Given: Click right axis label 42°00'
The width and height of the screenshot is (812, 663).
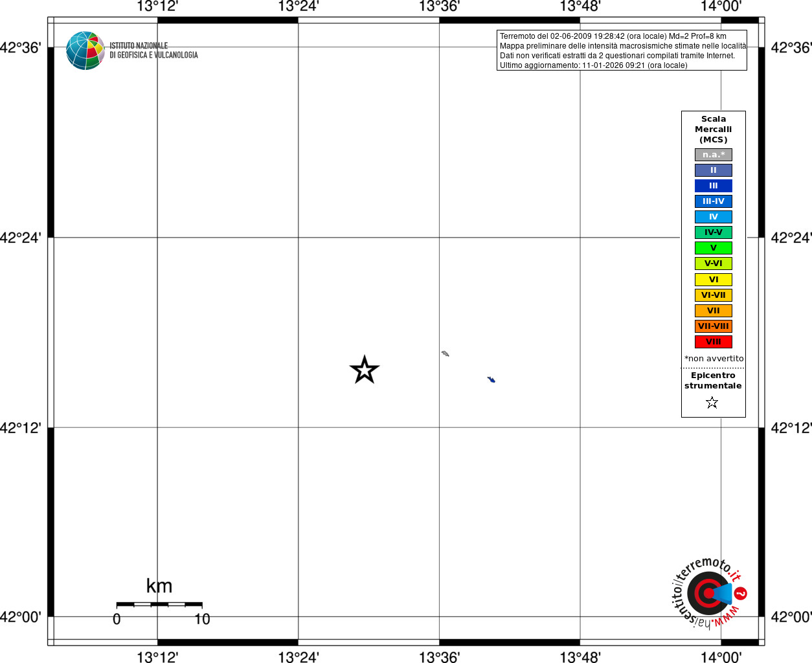Looking at the screenshot, I should tap(791, 617).
